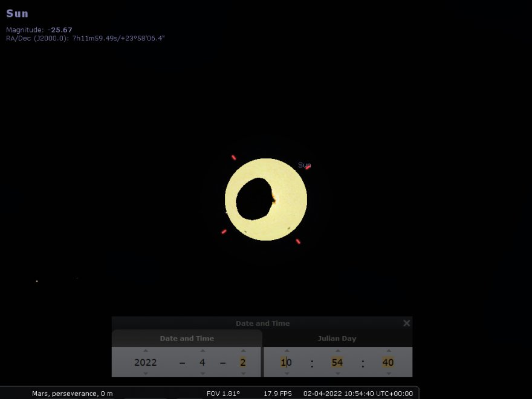The image size is (532, 399).
Task: Click the year field showing 2022
Action: click(145, 363)
